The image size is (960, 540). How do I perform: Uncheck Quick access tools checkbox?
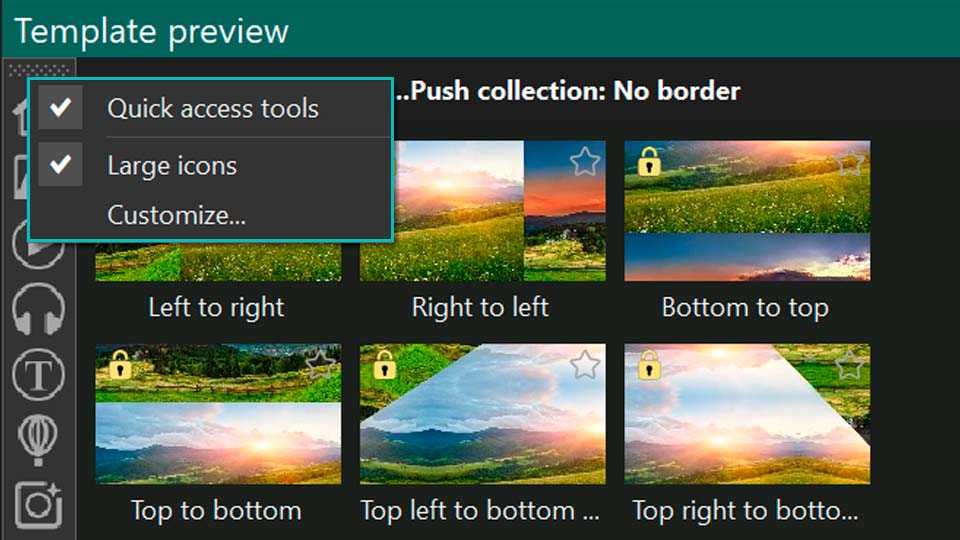tap(60, 108)
